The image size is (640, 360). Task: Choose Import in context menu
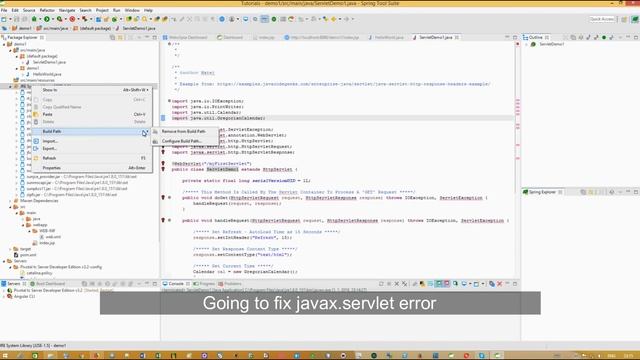tap(92, 141)
